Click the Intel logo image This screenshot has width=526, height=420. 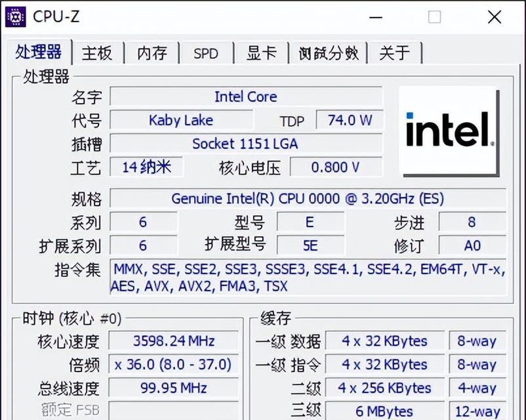coord(449,131)
